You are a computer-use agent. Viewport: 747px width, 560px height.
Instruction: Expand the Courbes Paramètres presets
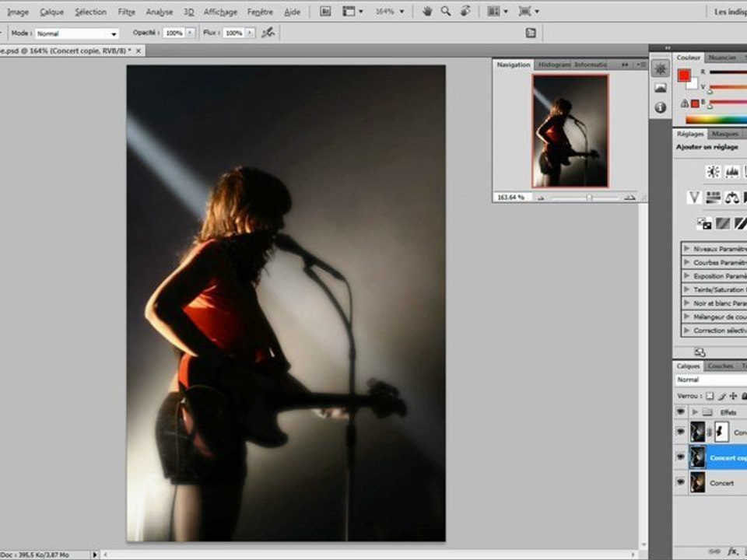pos(686,262)
